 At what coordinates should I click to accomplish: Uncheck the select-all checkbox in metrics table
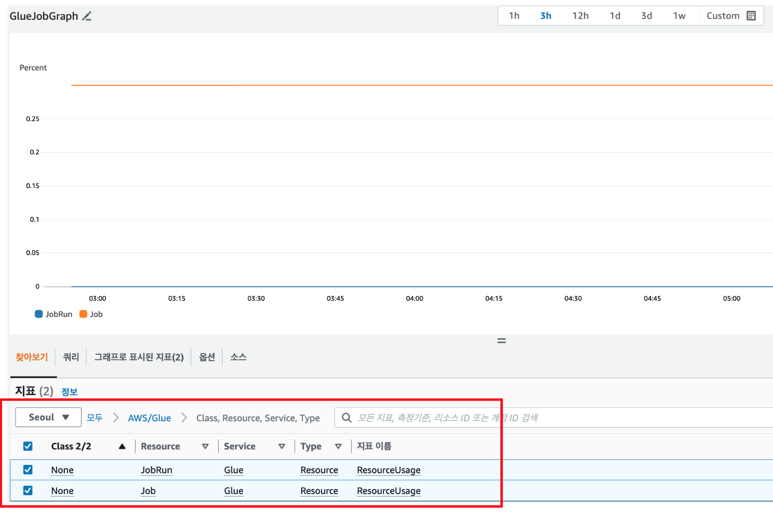coord(28,446)
